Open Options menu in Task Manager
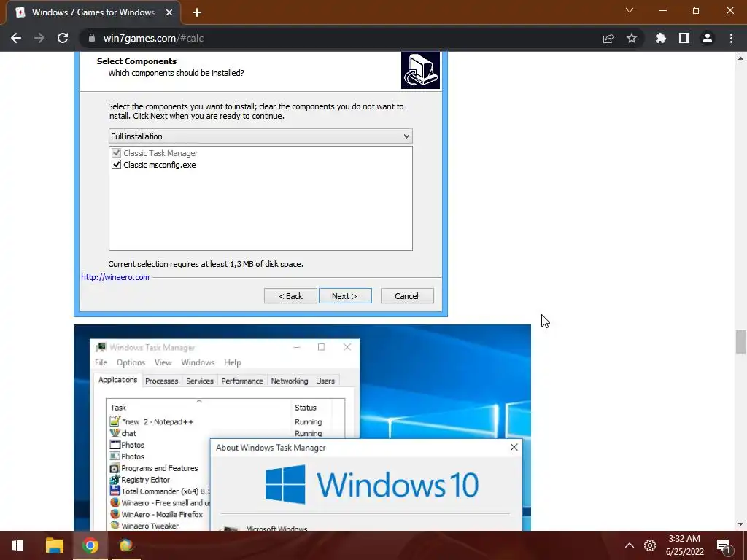 click(x=131, y=362)
